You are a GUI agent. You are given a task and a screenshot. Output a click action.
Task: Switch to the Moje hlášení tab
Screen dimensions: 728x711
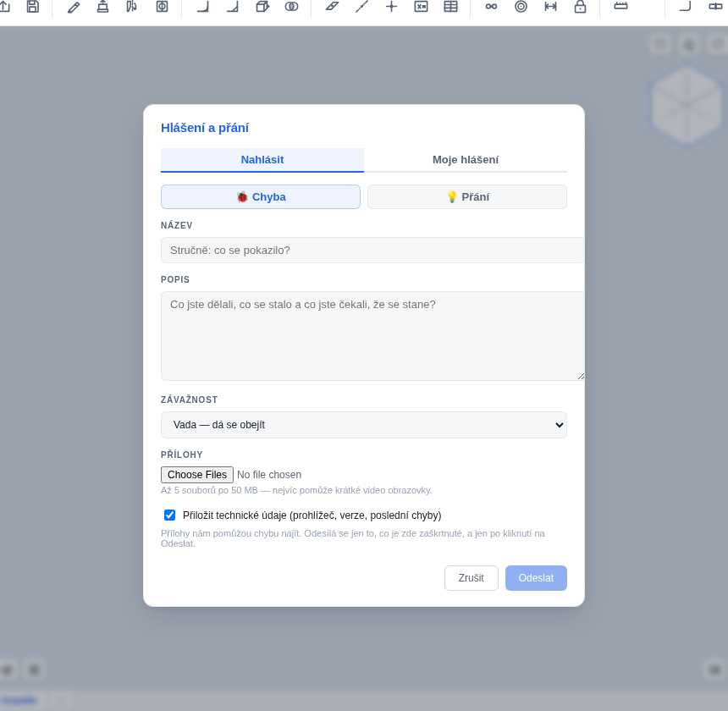(466, 160)
